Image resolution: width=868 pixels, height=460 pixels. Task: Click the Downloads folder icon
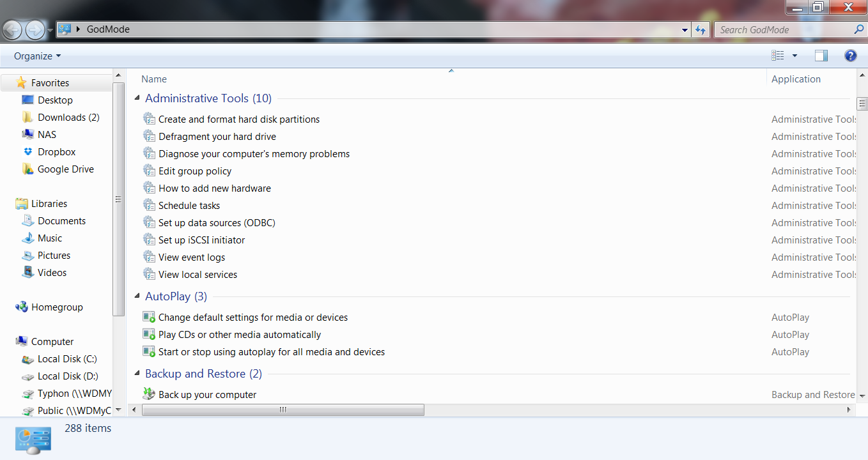[27, 117]
